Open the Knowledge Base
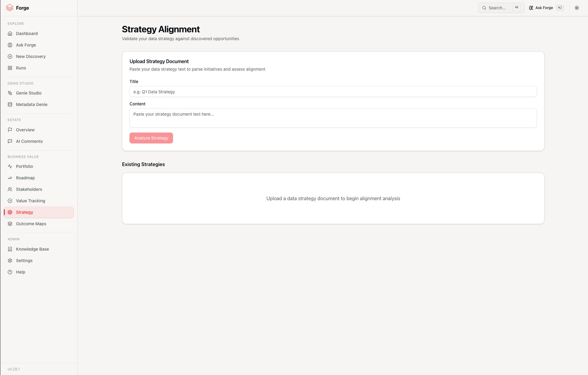Viewport: 588px width, 375px height. (x=39, y=249)
